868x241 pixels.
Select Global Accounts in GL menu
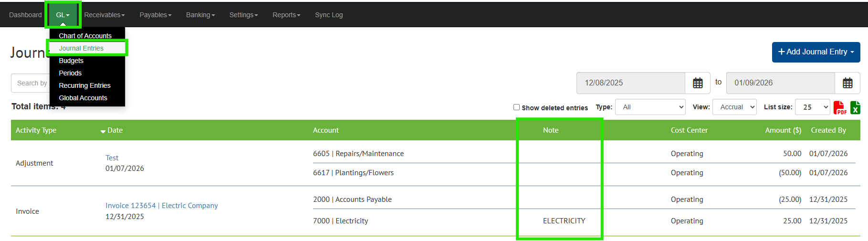(83, 98)
